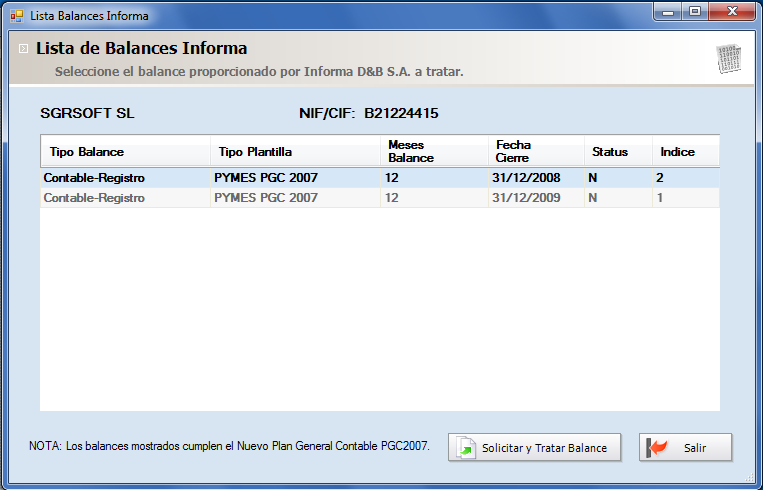Click the Salir button
The height and width of the screenshot is (490, 763).
click(x=685, y=447)
